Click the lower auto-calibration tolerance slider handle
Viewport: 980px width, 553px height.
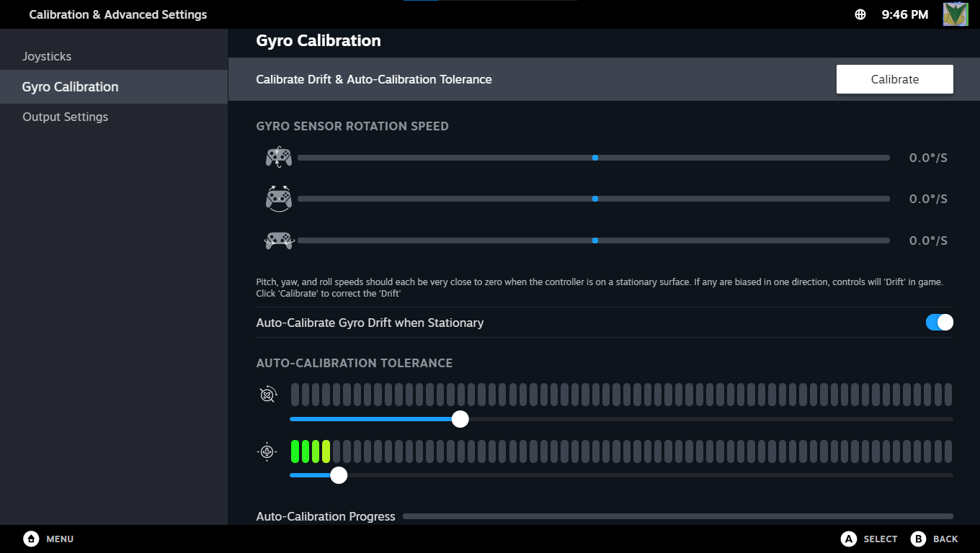pyautogui.click(x=339, y=475)
